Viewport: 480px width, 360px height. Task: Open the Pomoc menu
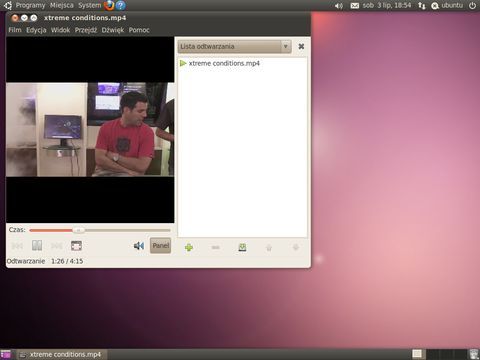(139, 30)
